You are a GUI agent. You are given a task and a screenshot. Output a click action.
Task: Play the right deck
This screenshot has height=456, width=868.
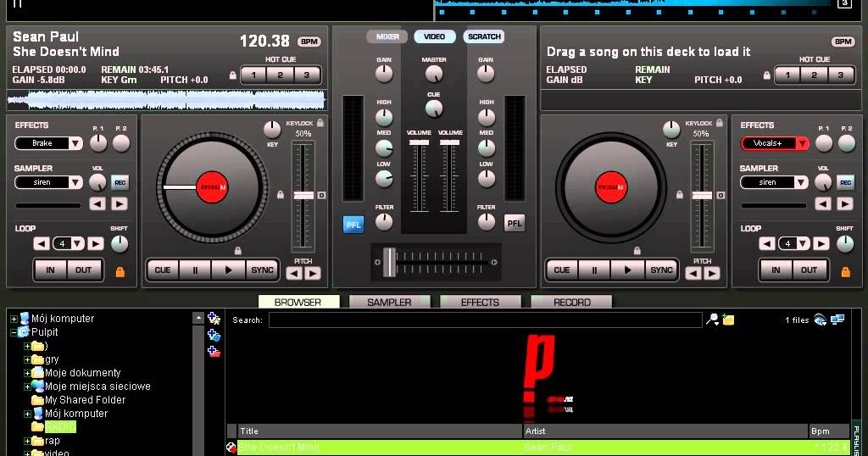pyautogui.click(x=627, y=270)
